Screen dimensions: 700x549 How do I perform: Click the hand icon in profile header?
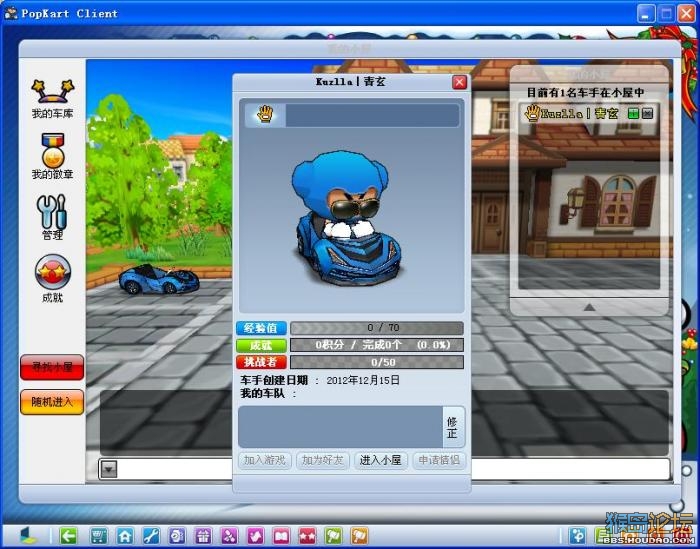pyautogui.click(x=265, y=115)
